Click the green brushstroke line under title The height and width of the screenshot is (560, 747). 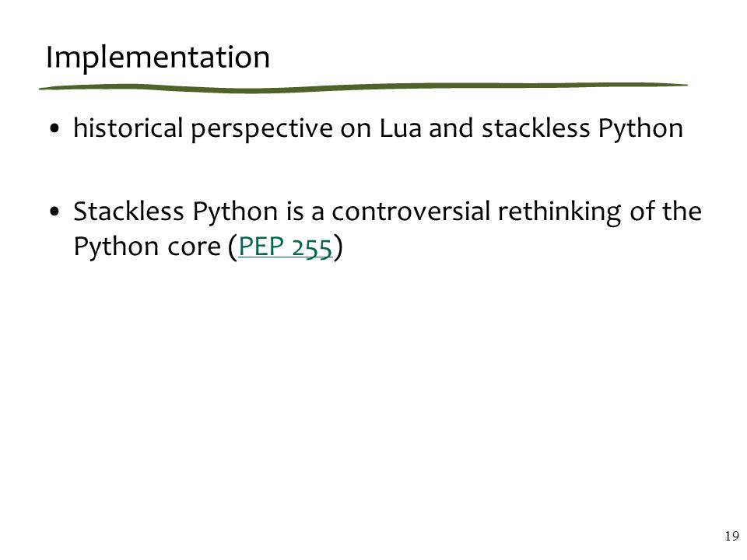click(363, 88)
